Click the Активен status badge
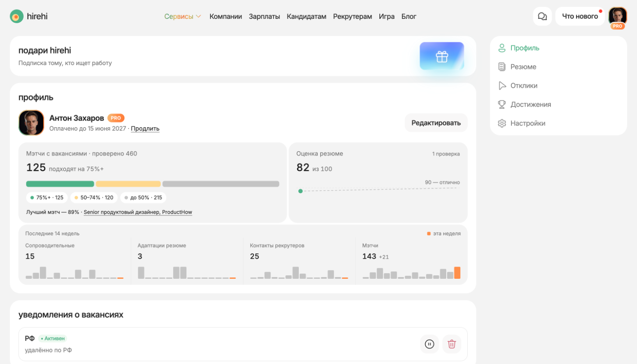Image resolution: width=637 pixels, height=364 pixels. pos(52,338)
